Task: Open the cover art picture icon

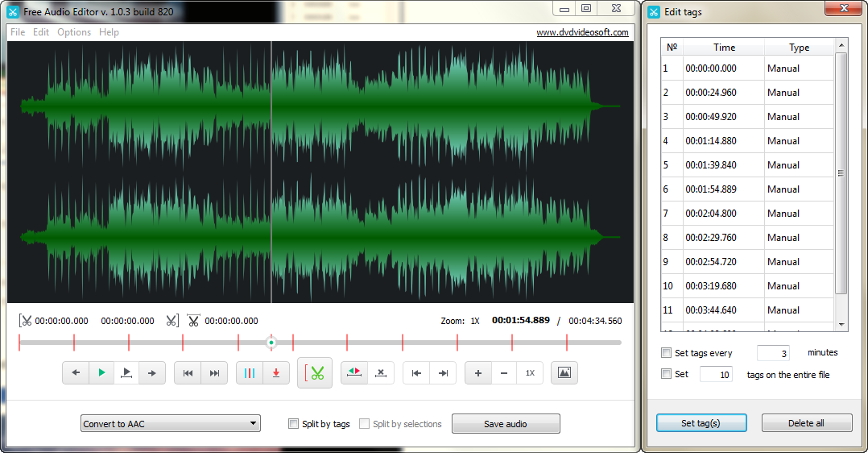Action: coord(564,373)
